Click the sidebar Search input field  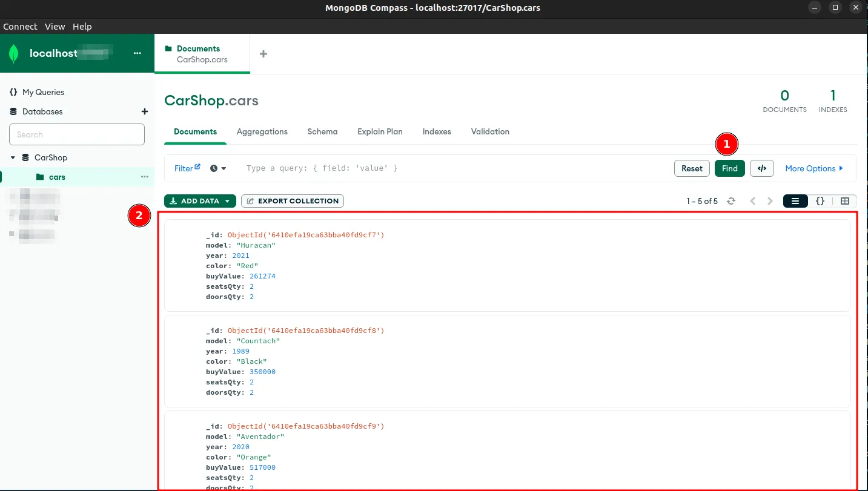(77, 134)
